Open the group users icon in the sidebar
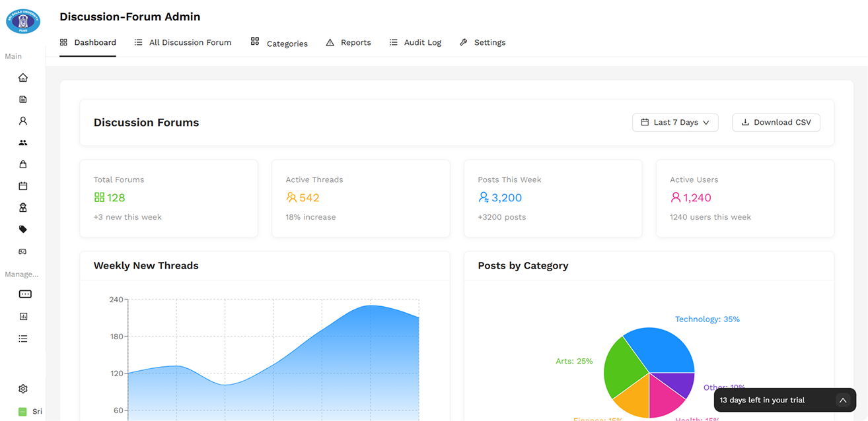Image resolution: width=868 pixels, height=421 pixels. click(x=23, y=143)
